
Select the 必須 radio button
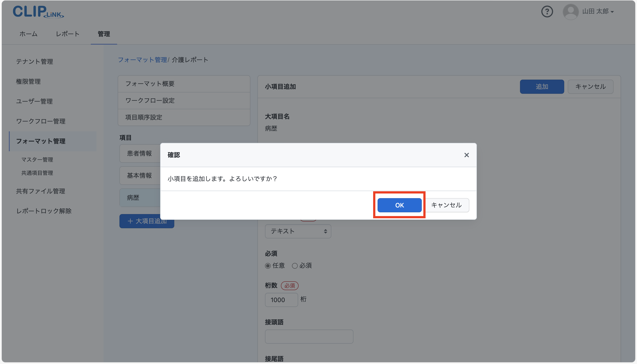pos(295,266)
